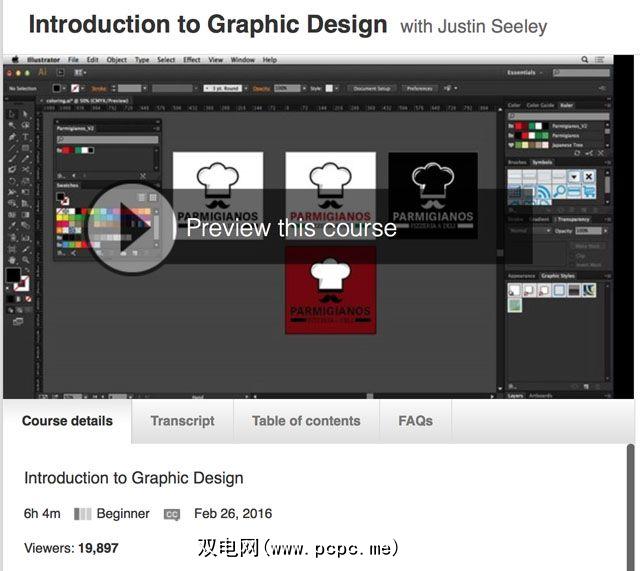The width and height of the screenshot is (640, 571).
Task: Click the Document Setup button
Action: 371,89
